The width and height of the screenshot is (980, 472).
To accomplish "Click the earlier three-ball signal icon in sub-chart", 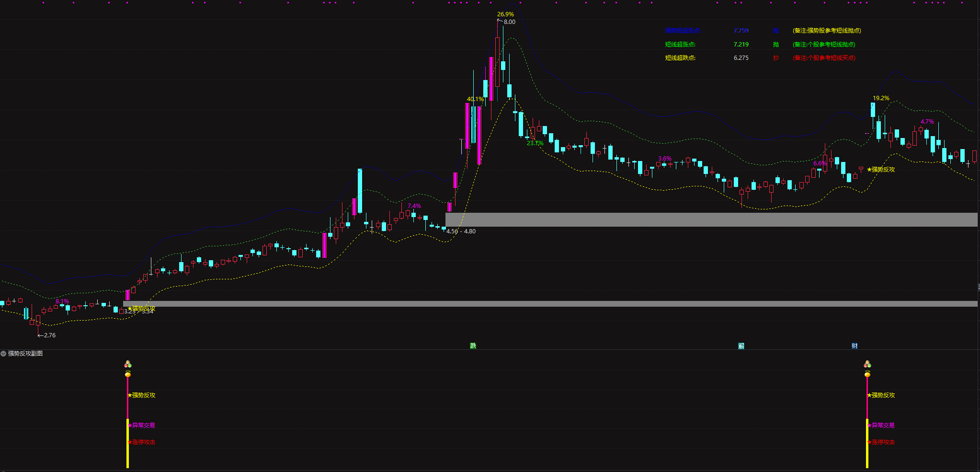I will [x=128, y=365].
